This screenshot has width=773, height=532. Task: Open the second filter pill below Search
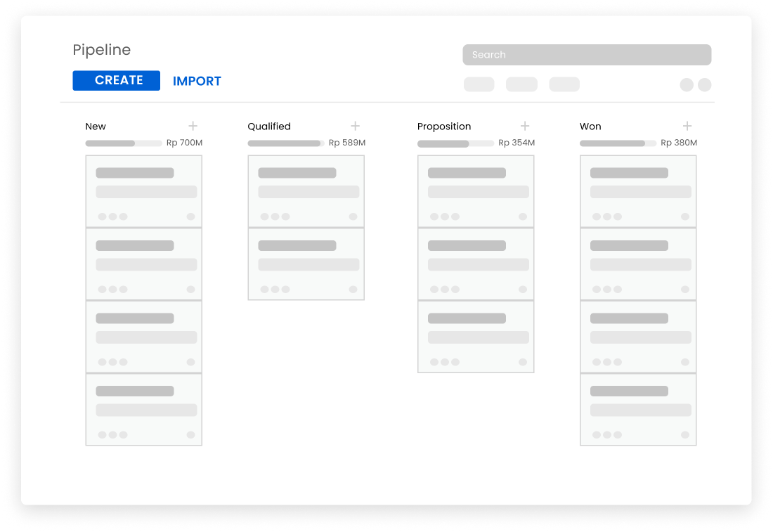point(521,84)
